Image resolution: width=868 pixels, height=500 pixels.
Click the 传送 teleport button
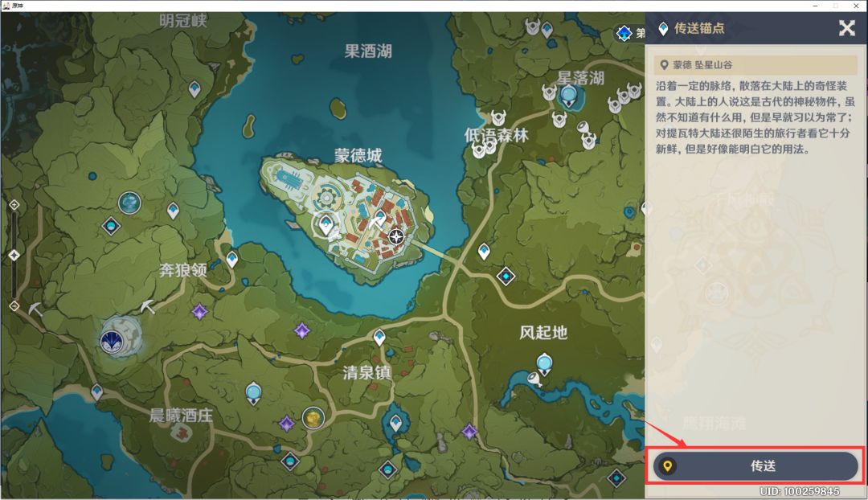coord(755,465)
